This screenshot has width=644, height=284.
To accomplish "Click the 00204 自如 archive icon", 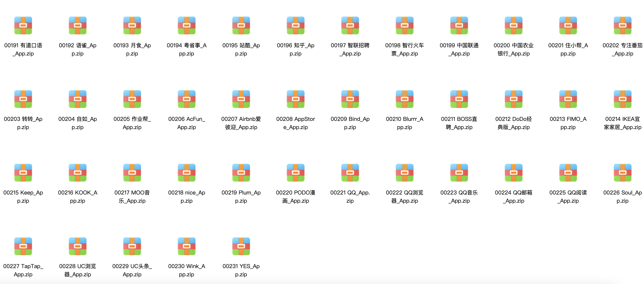I will (77, 99).
